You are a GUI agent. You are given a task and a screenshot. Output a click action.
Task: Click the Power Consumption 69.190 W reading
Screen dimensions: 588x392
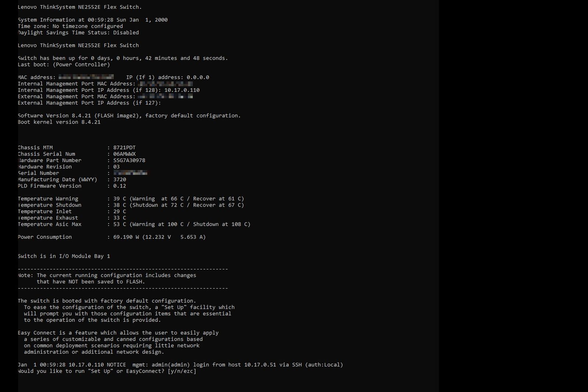pyautogui.click(x=126, y=237)
